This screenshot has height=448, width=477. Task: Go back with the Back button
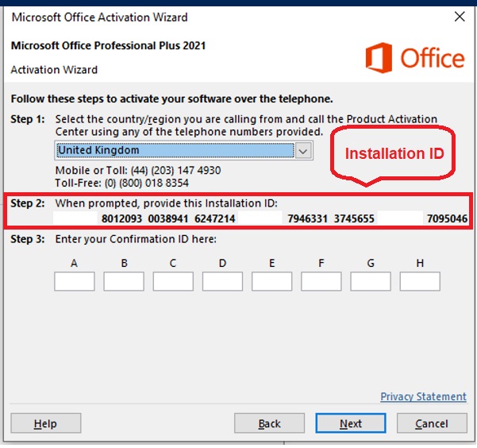[x=270, y=424]
